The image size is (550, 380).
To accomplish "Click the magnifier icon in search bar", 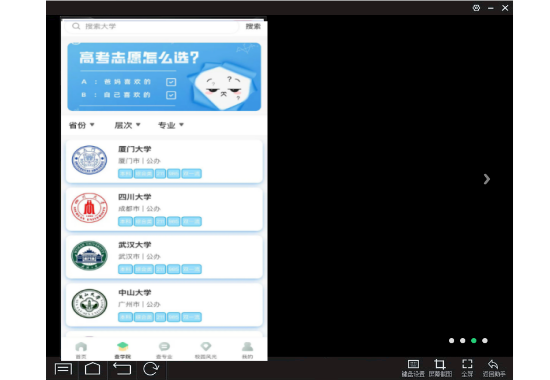I will [x=76, y=26].
